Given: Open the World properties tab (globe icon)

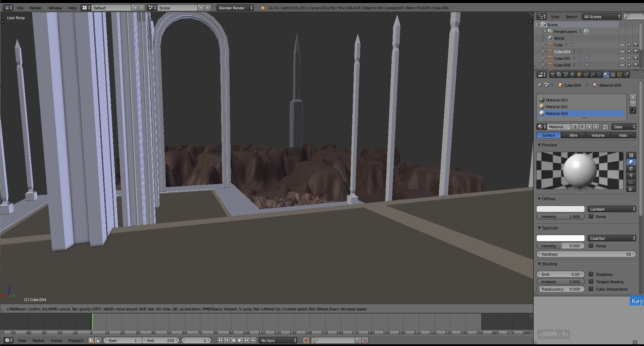Looking at the screenshot, I should tap(573, 75).
